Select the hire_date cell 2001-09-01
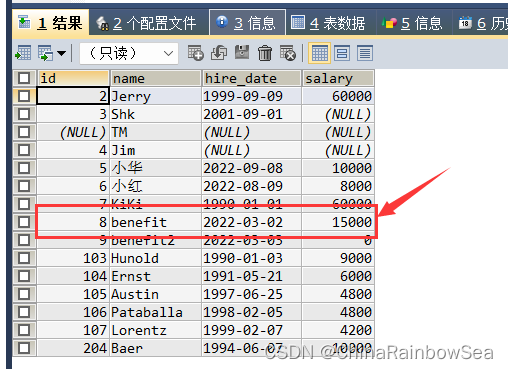 point(251,114)
